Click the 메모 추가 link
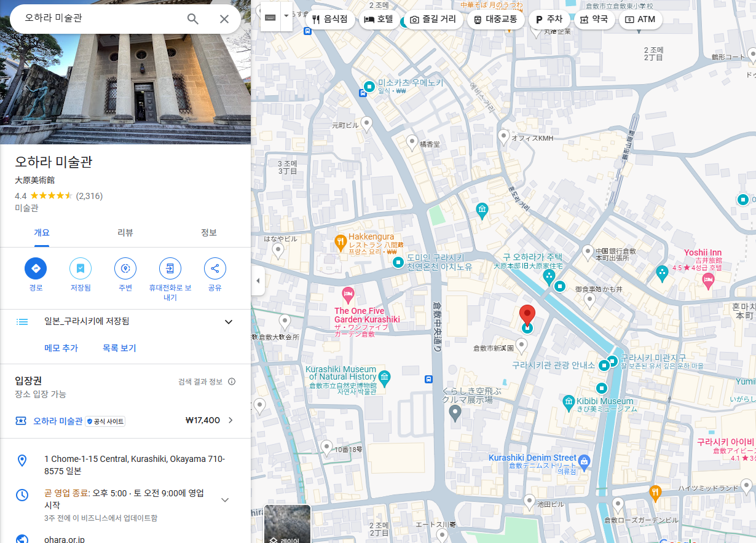This screenshot has width=756, height=543. (61, 348)
